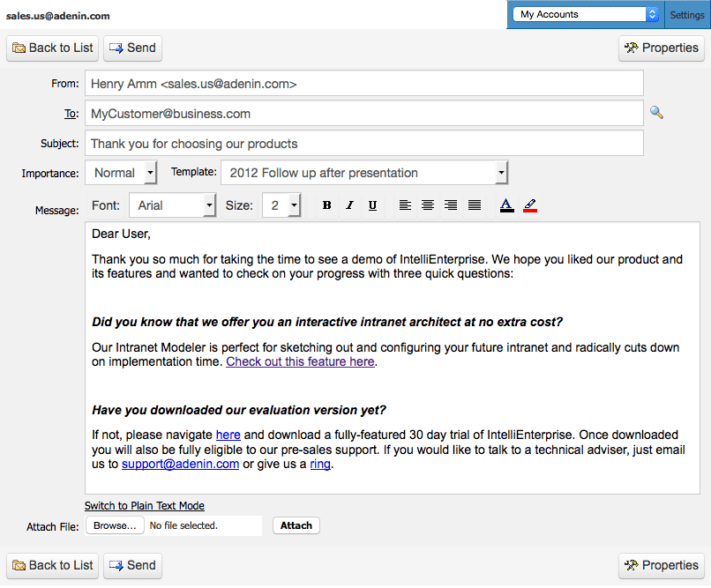Click the 'Have you downloaded our evaluation version yet?' heading
Viewport: 711px width, 588px height.
click(x=239, y=410)
